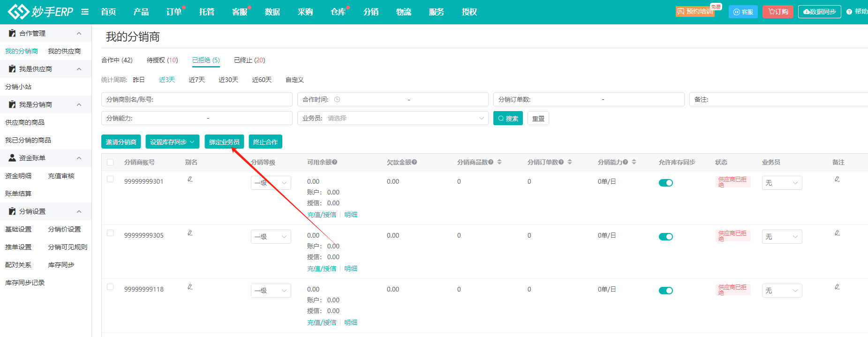Click the 妙手ERP logo
This screenshot has height=337, width=868.
[40, 12]
